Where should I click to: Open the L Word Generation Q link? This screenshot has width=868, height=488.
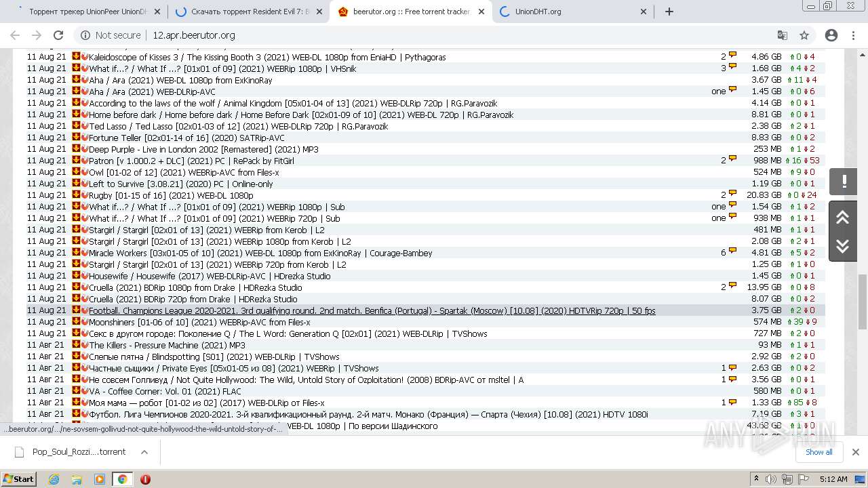pyautogui.click(x=288, y=333)
